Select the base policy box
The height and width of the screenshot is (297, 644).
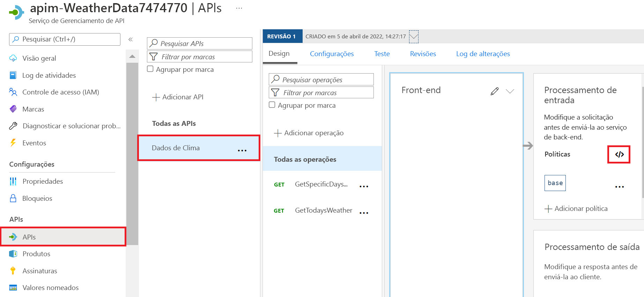coord(555,183)
